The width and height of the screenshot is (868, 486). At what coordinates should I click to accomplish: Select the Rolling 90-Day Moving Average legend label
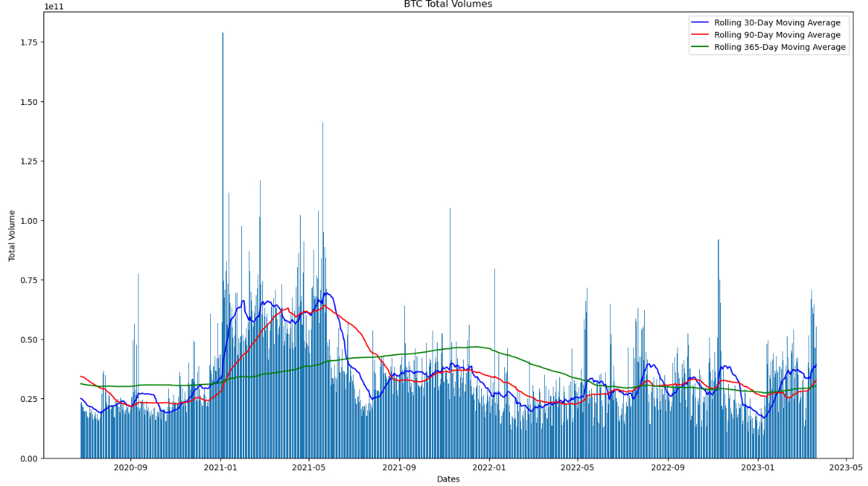(x=777, y=35)
